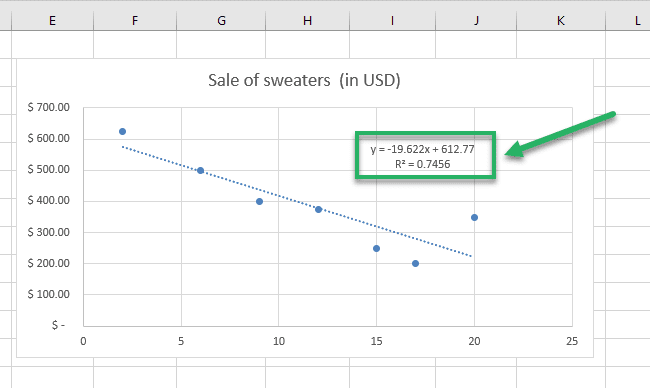Select column J header
The width and height of the screenshot is (650, 388).
476,20
